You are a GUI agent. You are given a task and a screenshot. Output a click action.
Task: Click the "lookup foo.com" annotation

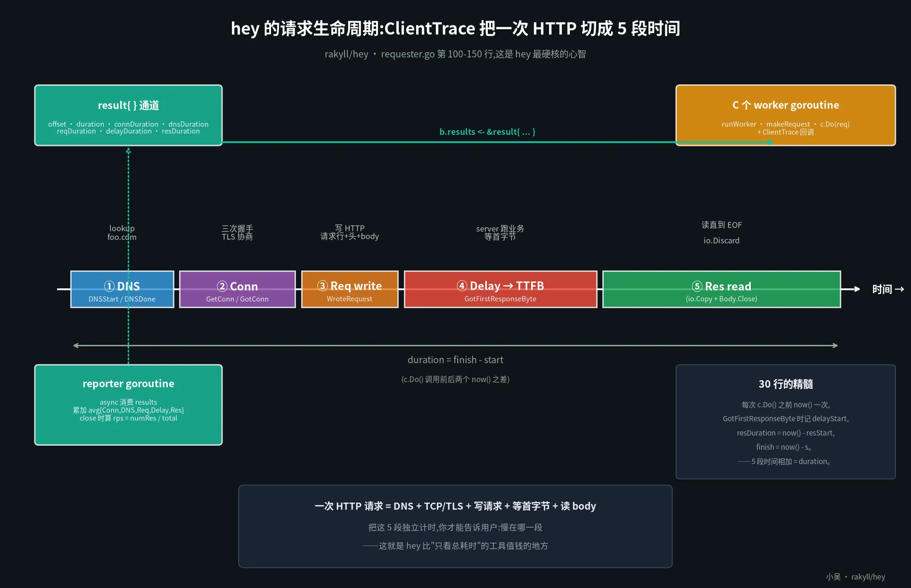point(122,232)
